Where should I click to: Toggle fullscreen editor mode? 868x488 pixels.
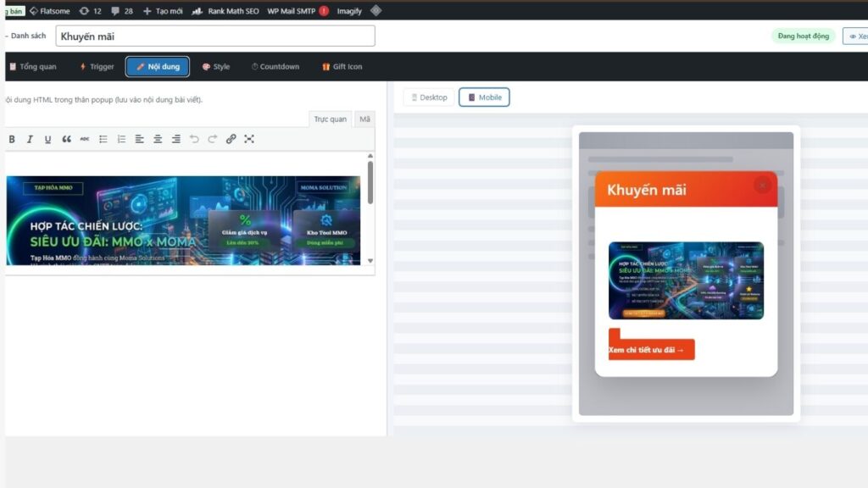249,139
